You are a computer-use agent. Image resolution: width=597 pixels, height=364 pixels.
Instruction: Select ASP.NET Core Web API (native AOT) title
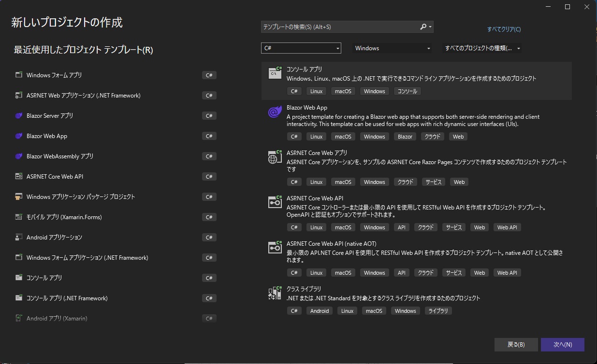331,244
